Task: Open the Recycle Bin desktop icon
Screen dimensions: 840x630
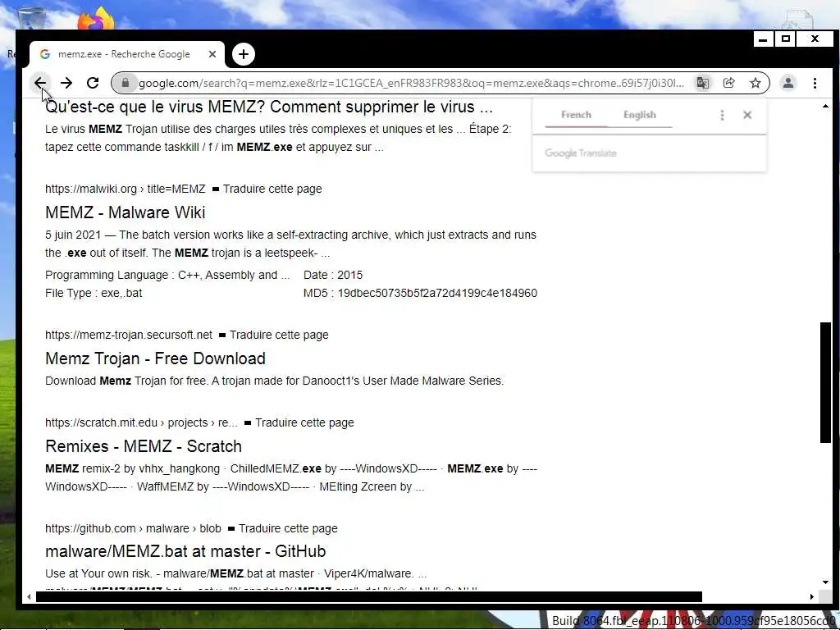Action: pyautogui.click(x=31, y=19)
